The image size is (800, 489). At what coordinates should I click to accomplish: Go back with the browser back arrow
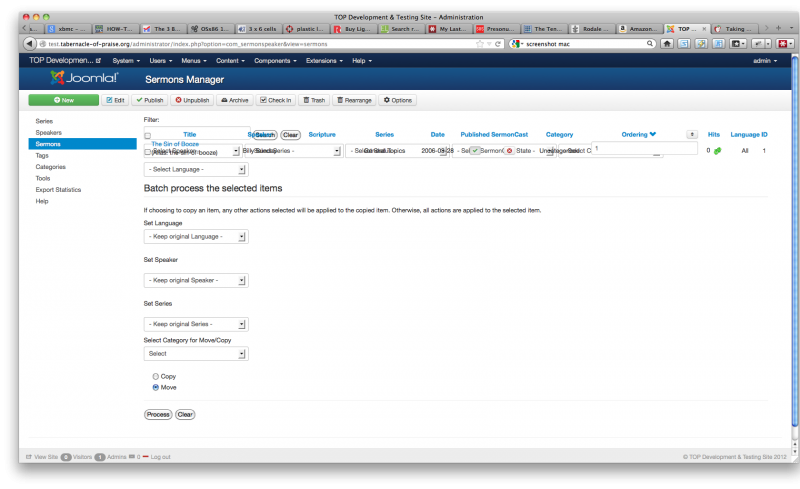coord(29,44)
